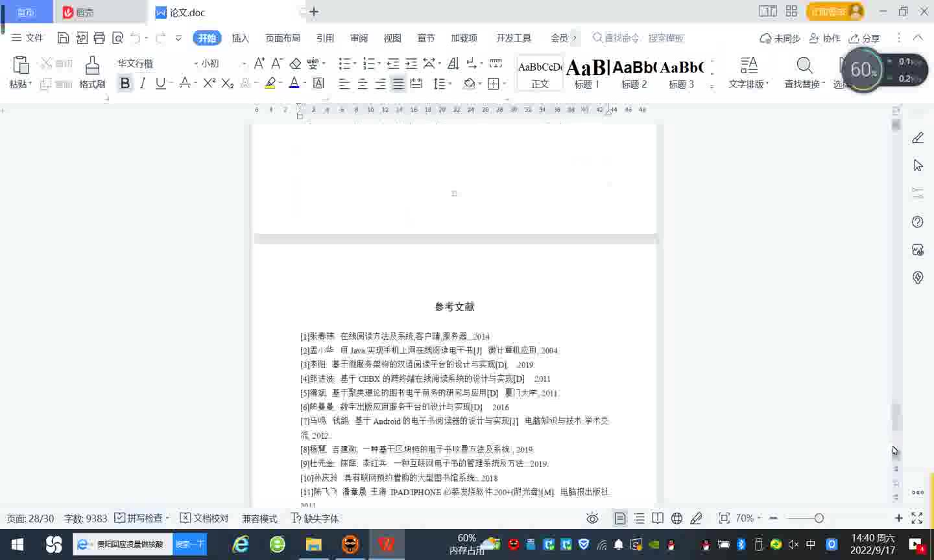Align text to the left

344,84
